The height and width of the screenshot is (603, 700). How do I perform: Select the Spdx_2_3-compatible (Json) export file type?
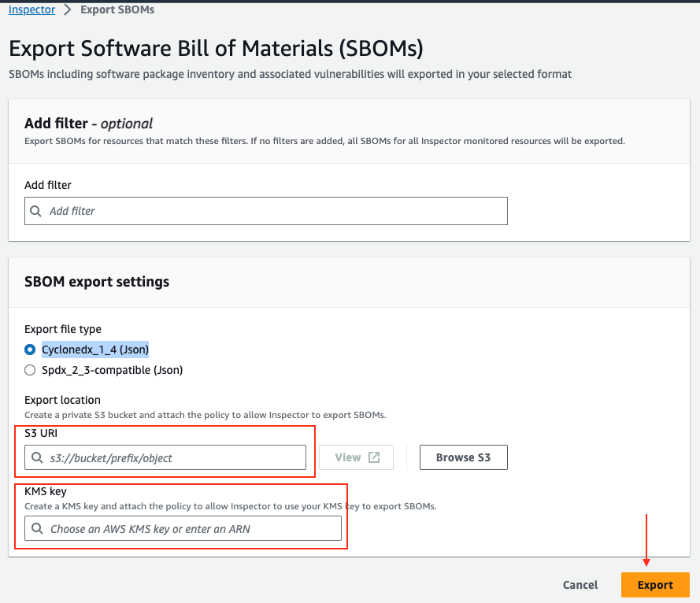[x=29, y=369]
